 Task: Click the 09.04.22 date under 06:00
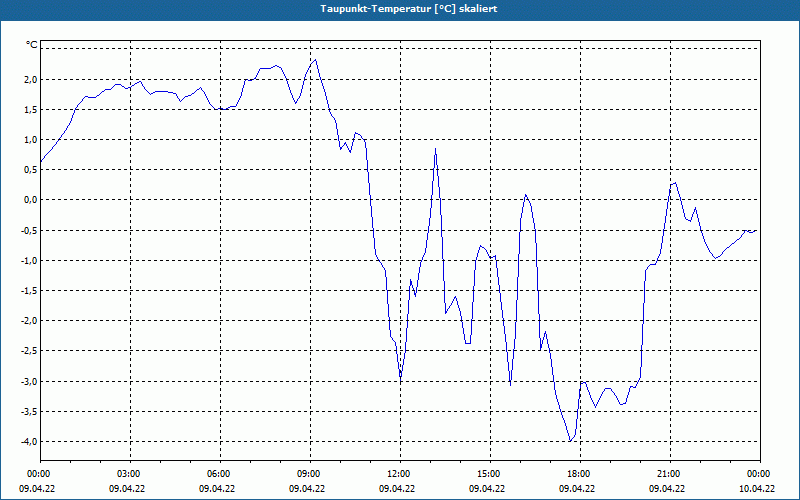[217, 488]
